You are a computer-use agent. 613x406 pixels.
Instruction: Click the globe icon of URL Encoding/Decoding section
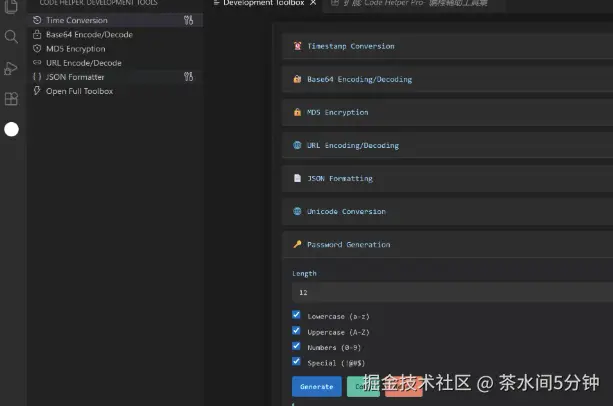pos(298,145)
